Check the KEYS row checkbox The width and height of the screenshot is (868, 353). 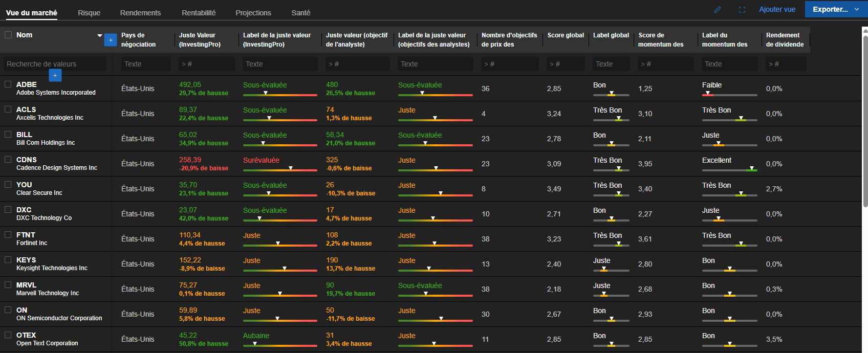point(8,259)
